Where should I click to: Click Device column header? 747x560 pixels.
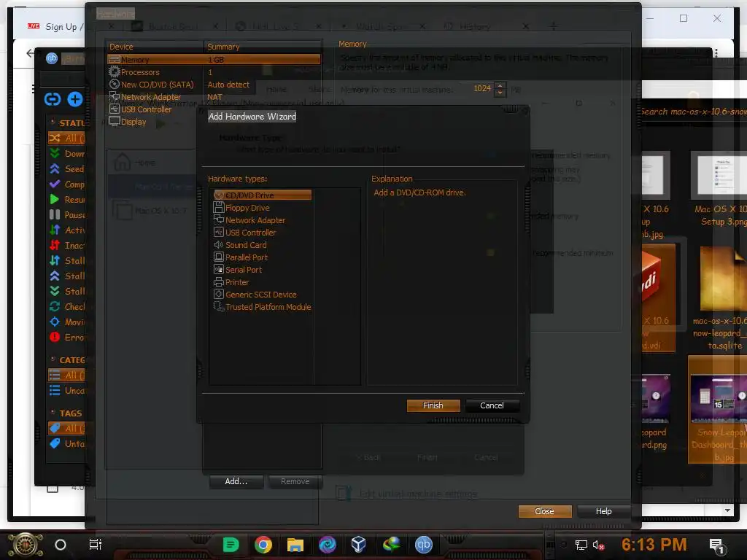155,47
